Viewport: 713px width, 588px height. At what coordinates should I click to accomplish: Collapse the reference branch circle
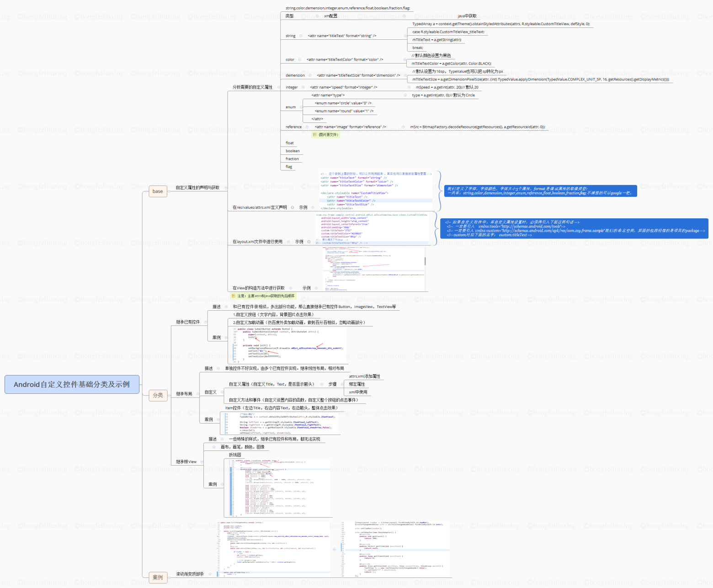pyautogui.click(x=307, y=127)
